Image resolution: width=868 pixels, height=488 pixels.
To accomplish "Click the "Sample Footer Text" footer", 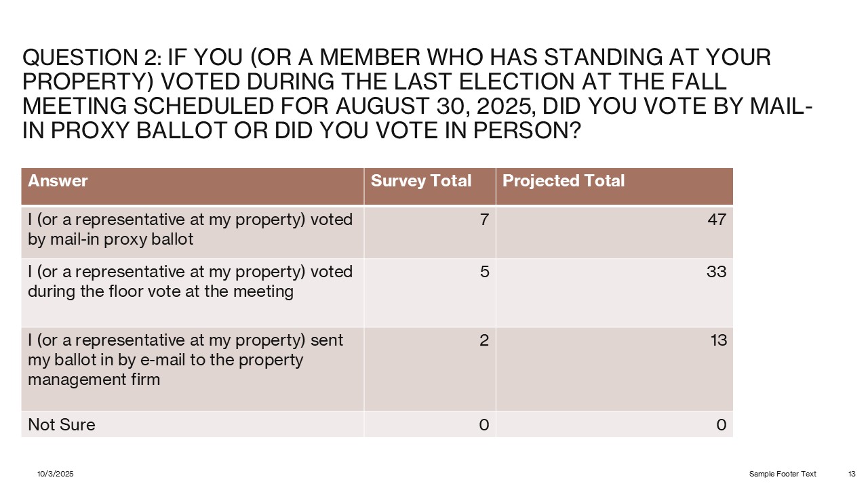I will (783, 474).
